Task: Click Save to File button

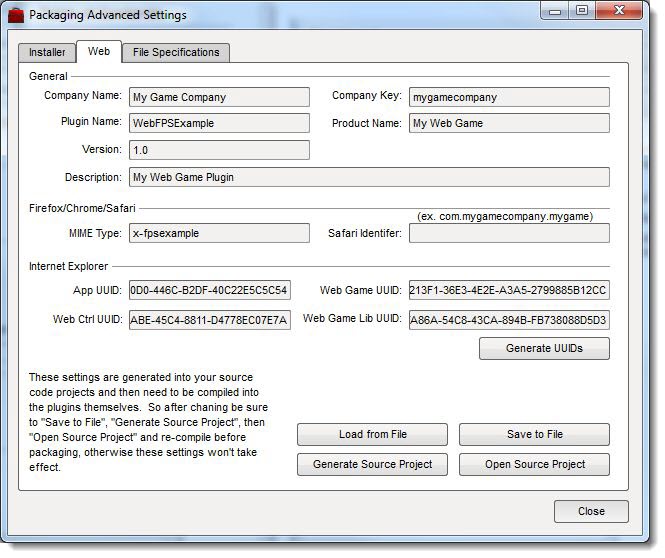Action: [x=534, y=435]
